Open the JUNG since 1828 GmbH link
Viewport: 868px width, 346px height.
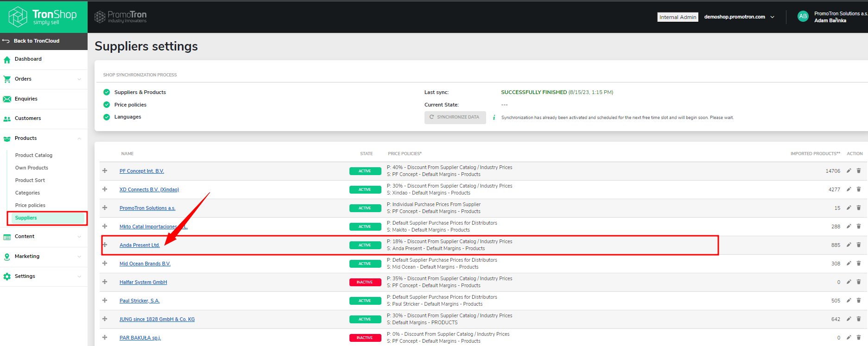tap(157, 319)
